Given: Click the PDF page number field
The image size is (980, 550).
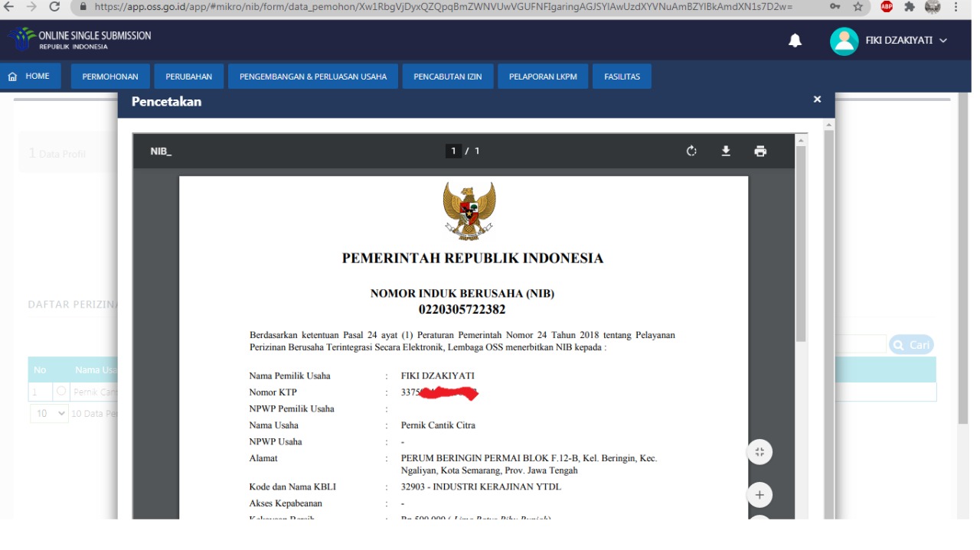Looking at the screenshot, I should 454,151.
